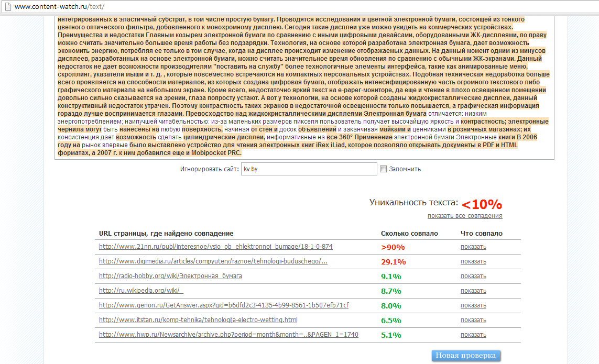Open the digimedia.ru articles link

[213, 261]
